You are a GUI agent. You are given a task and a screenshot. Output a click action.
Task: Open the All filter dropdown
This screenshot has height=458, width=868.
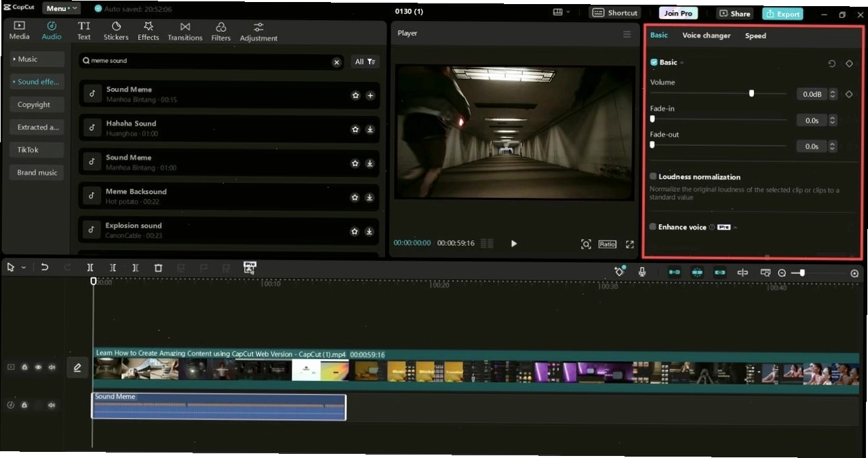pyautogui.click(x=366, y=62)
